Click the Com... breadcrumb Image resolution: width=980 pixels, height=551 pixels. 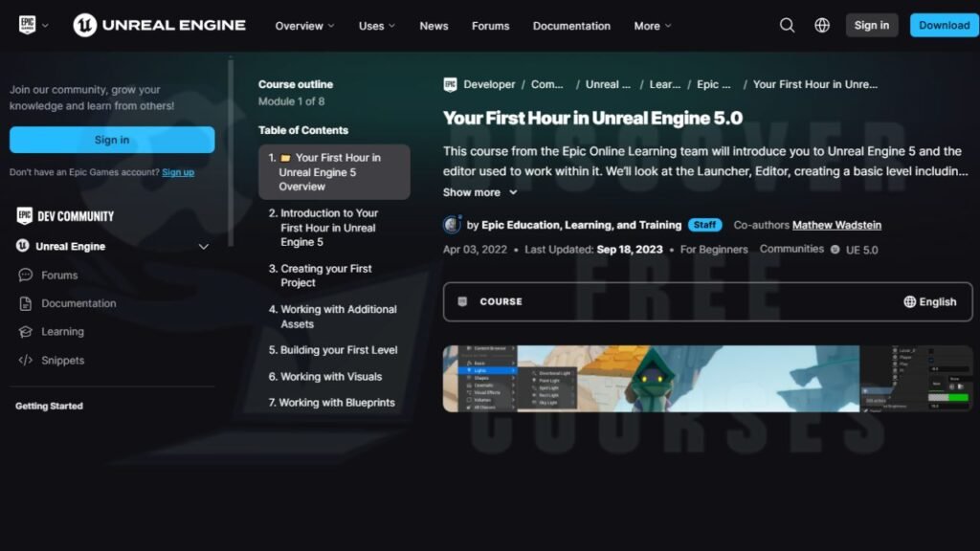pyautogui.click(x=546, y=84)
